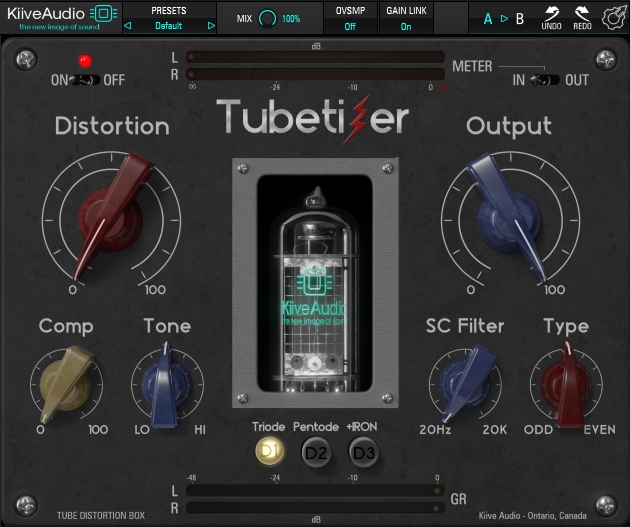Select the D2 Pentode mode button

tap(316, 452)
